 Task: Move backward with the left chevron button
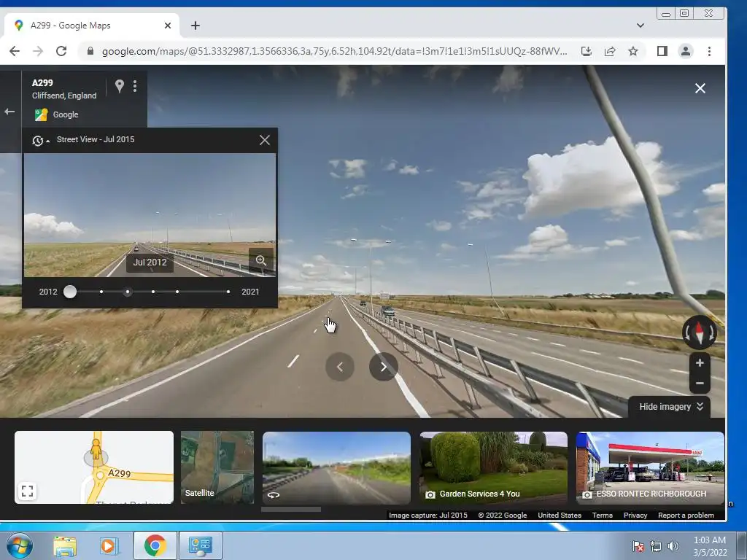tap(340, 367)
